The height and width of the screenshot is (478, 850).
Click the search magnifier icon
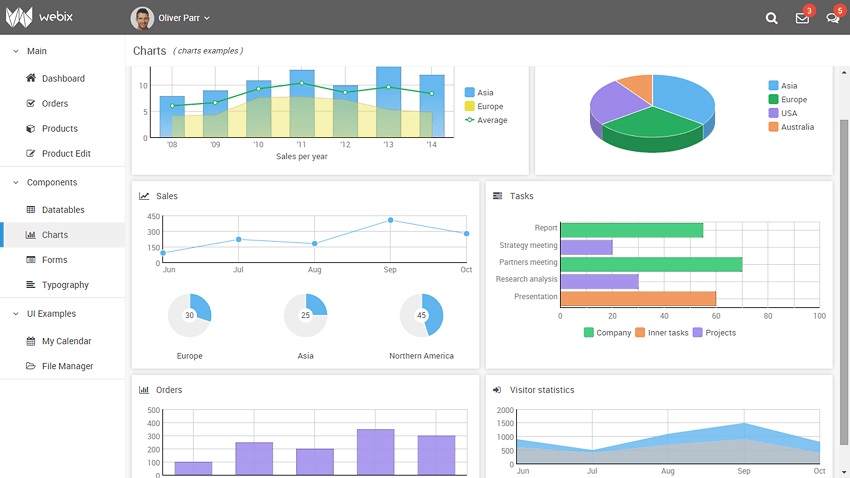771,18
